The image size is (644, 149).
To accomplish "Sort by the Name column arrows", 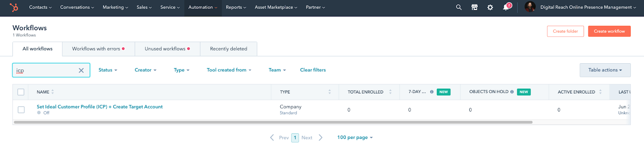I will (53, 92).
